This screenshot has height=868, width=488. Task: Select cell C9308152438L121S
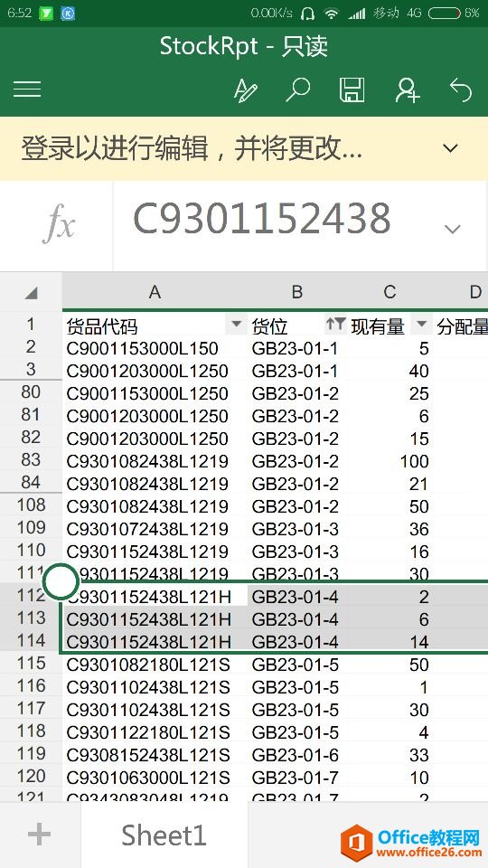pyautogui.click(x=155, y=756)
